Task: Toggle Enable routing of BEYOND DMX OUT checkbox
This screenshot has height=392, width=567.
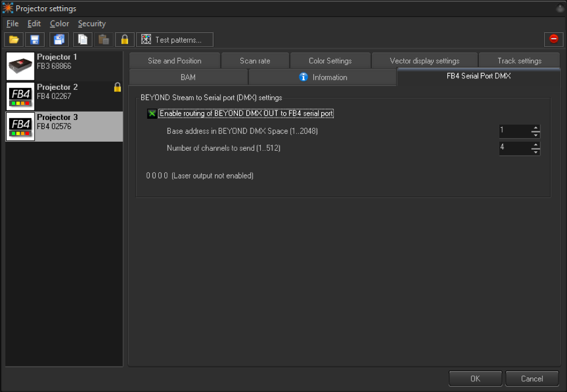Action: pos(152,113)
